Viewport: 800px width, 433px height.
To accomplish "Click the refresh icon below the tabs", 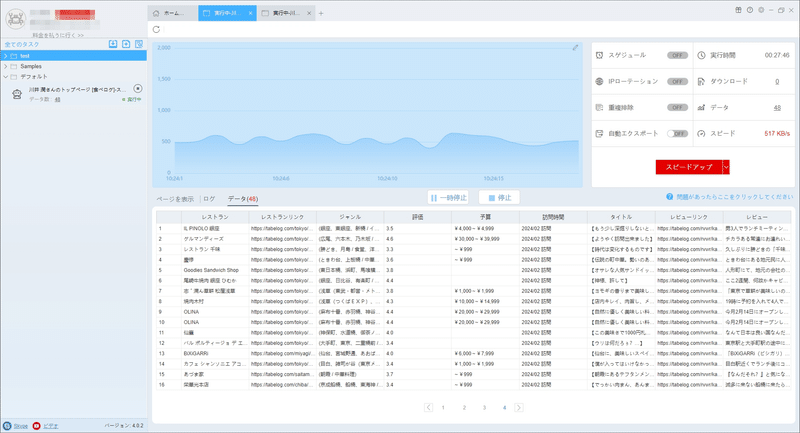I will click(x=156, y=30).
